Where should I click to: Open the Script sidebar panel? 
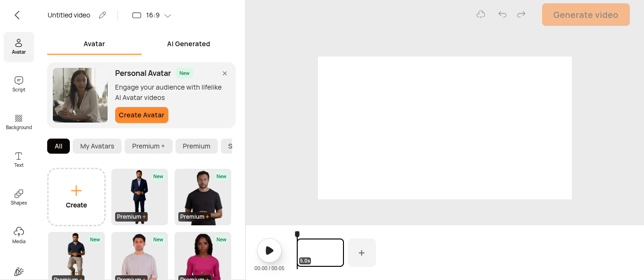[x=19, y=84]
